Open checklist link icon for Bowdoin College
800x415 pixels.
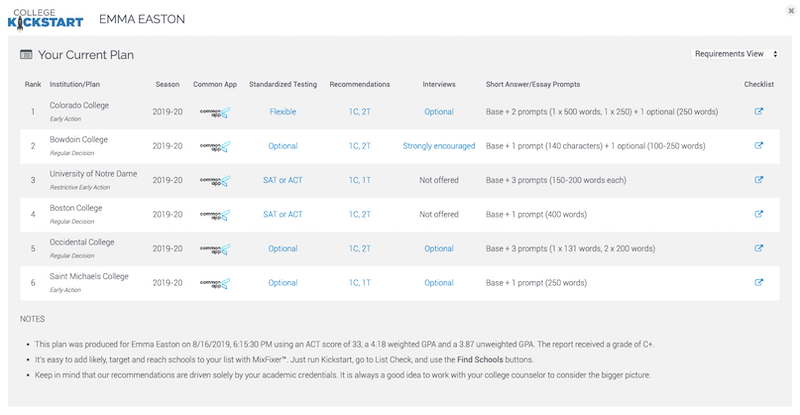click(759, 145)
